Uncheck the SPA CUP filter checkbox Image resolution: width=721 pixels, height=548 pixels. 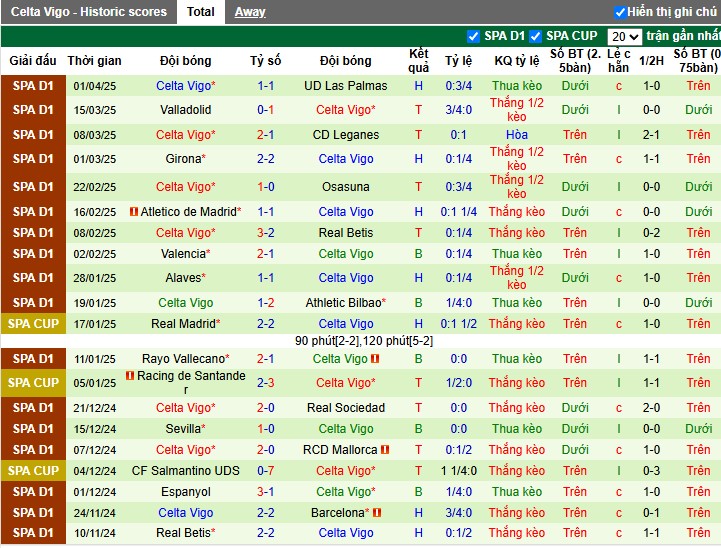pyautogui.click(x=535, y=36)
